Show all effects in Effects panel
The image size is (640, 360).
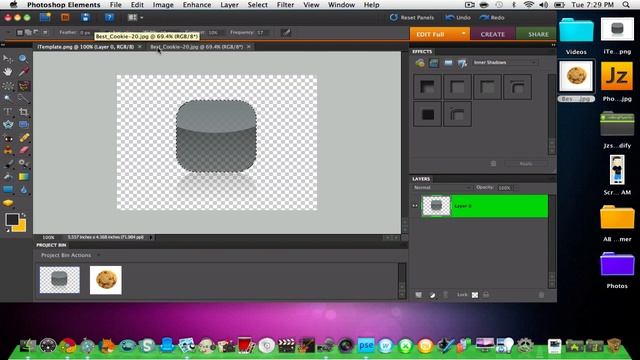pyautogui.click(x=462, y=63)
